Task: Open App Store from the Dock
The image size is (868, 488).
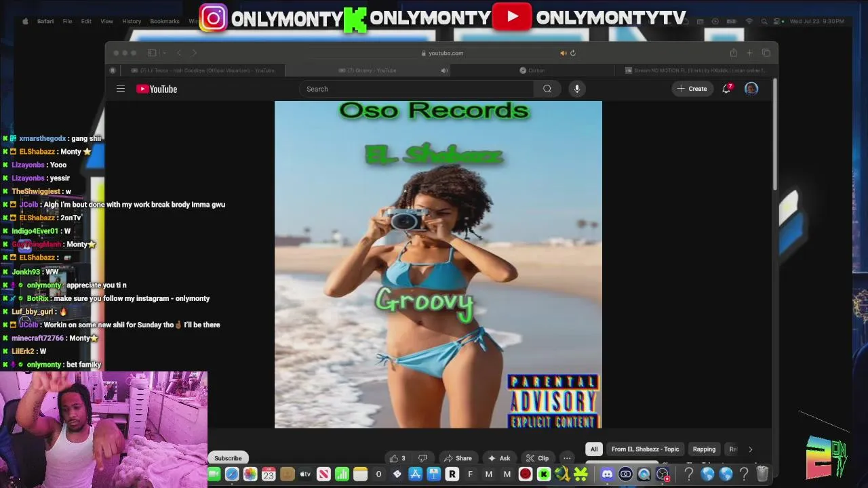Action: (415, 474)
